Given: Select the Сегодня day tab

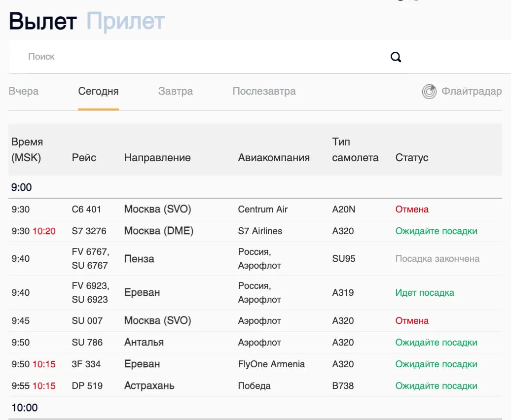Looking at the screenshot, I should click(98, 91).
